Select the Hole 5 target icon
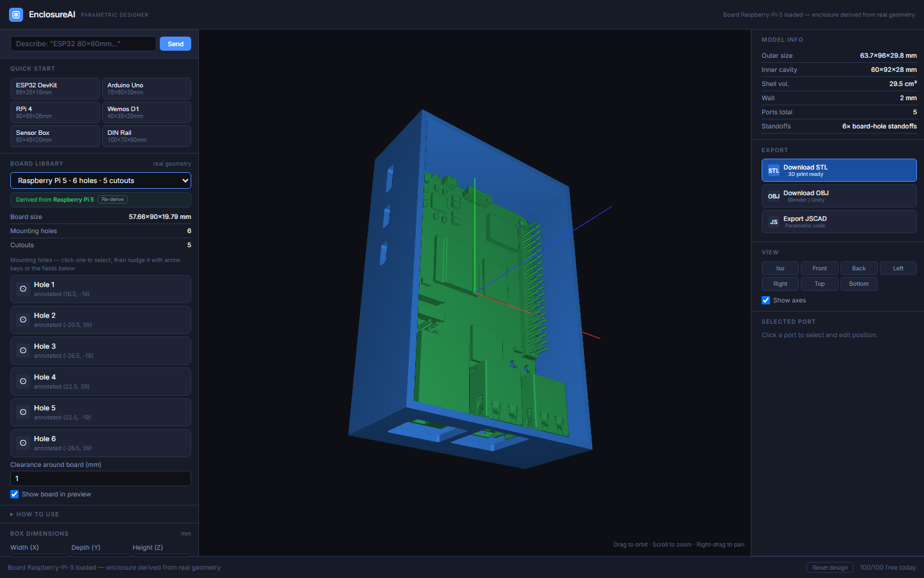Viewport: 924px width, 578px height. (23, 412)
